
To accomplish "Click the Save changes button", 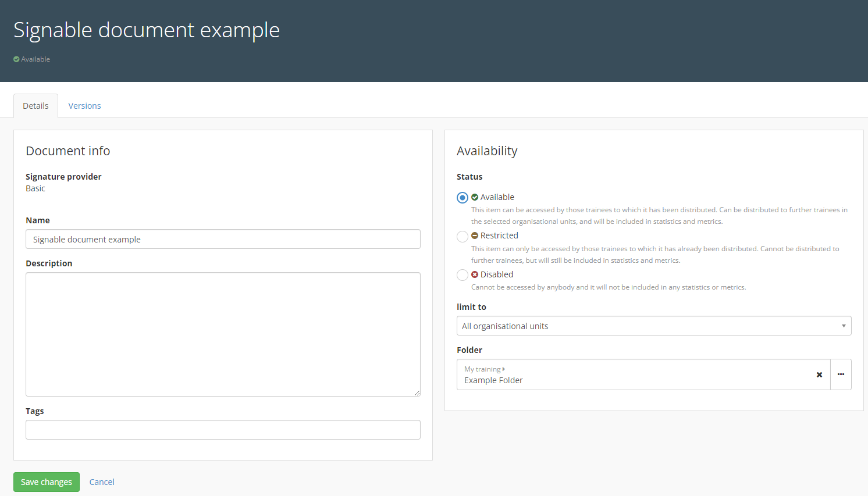I will 47,482.
